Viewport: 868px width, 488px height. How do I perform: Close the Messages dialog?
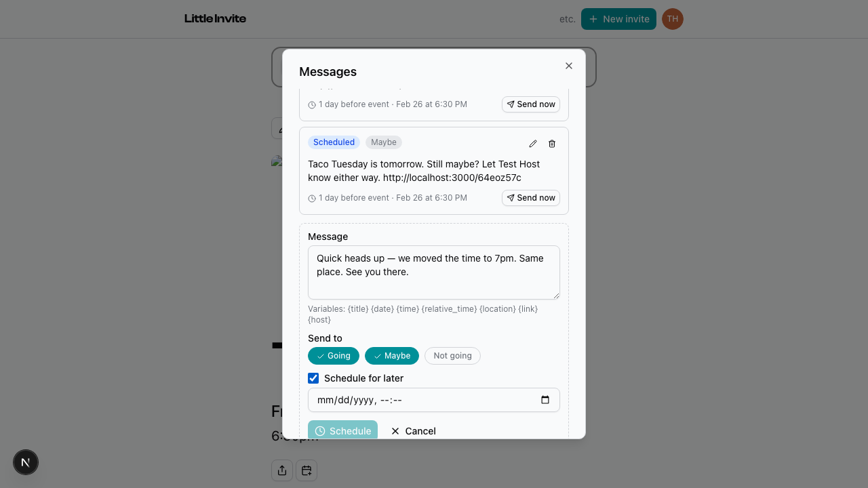click(x=569, y=66)
